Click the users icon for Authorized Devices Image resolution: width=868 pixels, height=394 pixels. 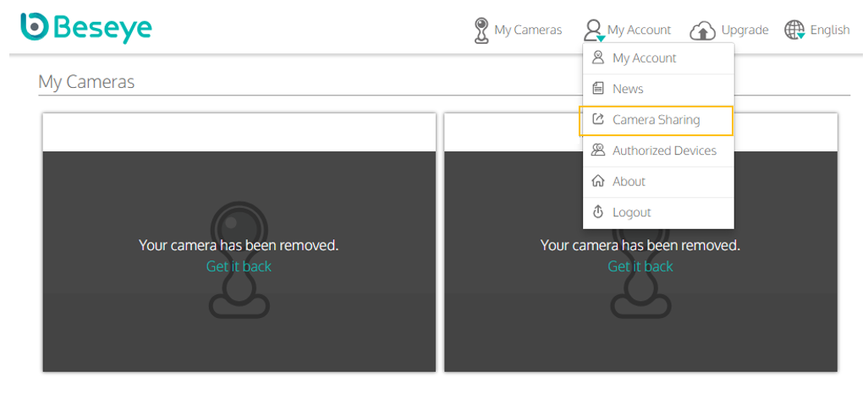(x=598, y=150)
